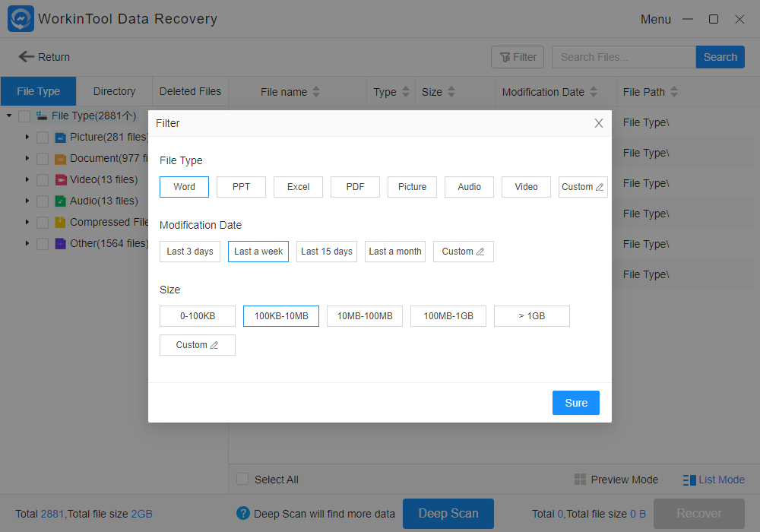Choose Last 15 days modification date
The image size is (760, 532).
(x=327, y=252)
